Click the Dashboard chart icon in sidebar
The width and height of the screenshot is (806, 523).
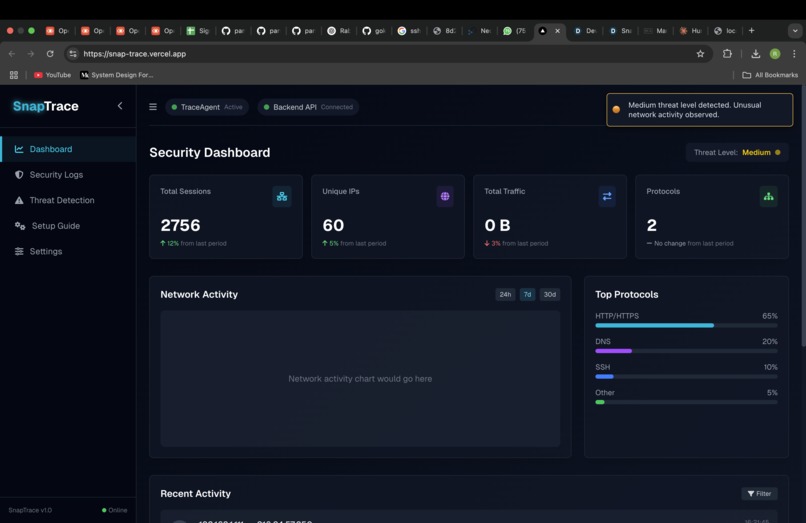[19, 149]
